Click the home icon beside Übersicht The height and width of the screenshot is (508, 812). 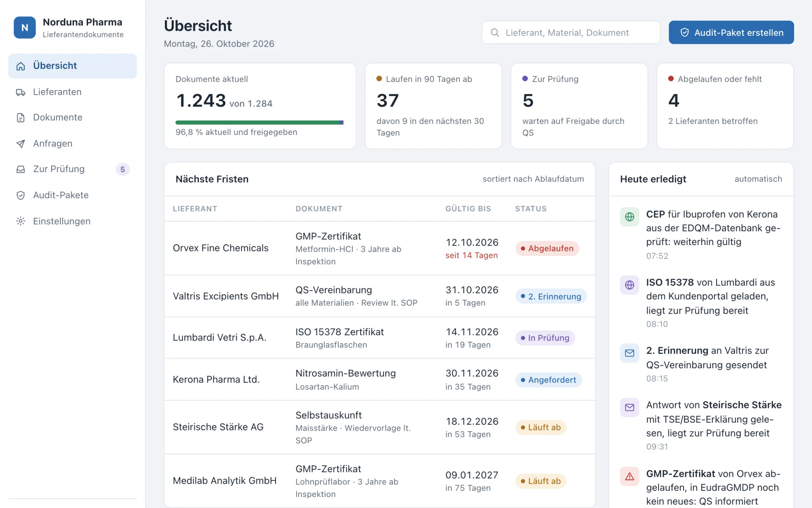(x=21, y=66)
